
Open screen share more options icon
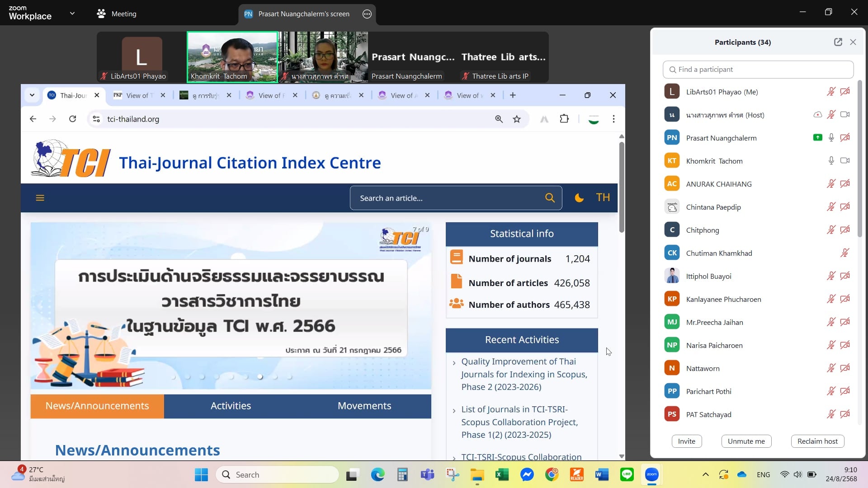(367, 14)
